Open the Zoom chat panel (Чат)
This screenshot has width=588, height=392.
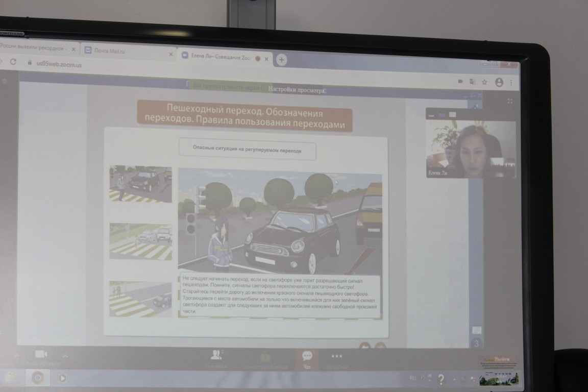307,360
